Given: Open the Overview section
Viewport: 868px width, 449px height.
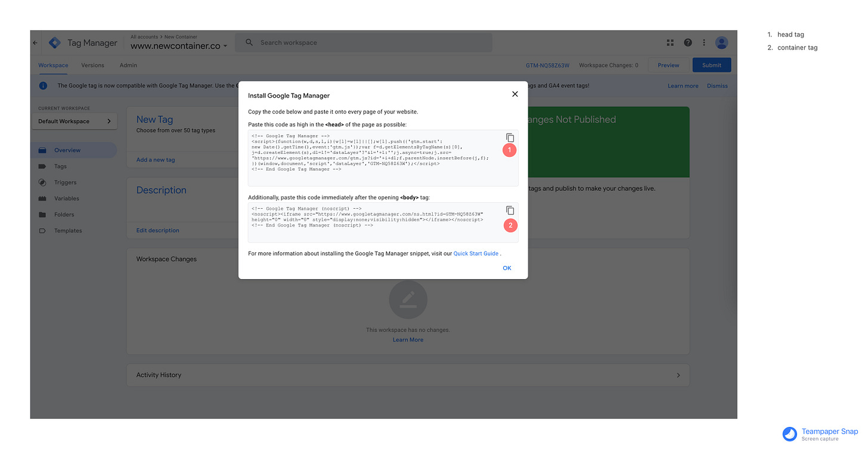Looking at the screenshot, I should [x=74, y=150].
